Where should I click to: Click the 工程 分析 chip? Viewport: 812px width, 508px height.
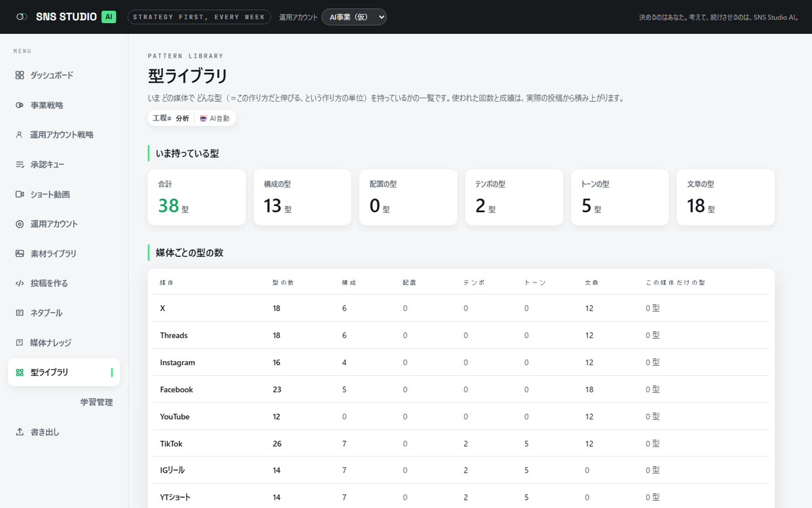click(x=171, y=119)
